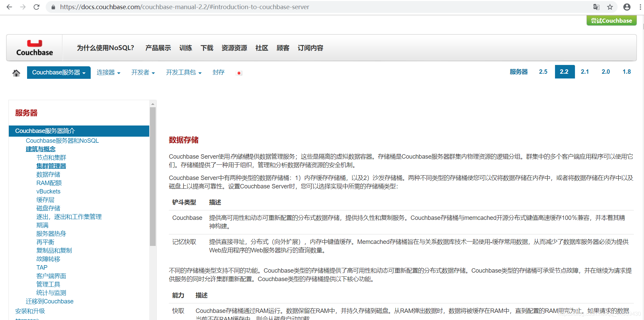Click the 快取 capability table cell
The height and width of the screenshot is (320, 644).
click(x=178, y=311)
